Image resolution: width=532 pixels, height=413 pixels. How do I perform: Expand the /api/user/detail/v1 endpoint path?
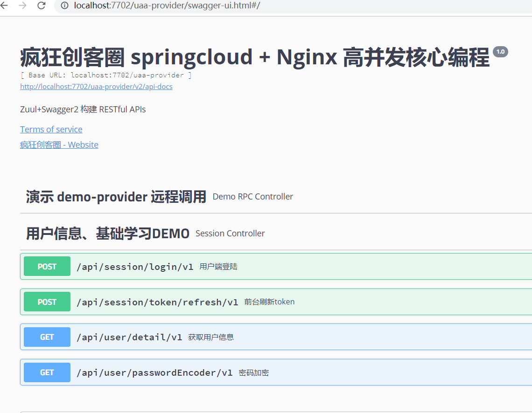pos(129,337)
